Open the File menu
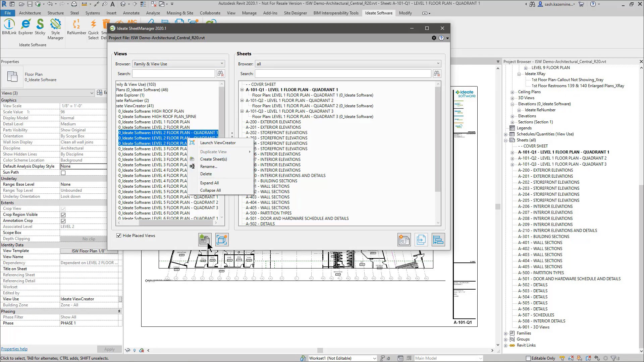This screenshot has height=362, width=644. [8, 13]
